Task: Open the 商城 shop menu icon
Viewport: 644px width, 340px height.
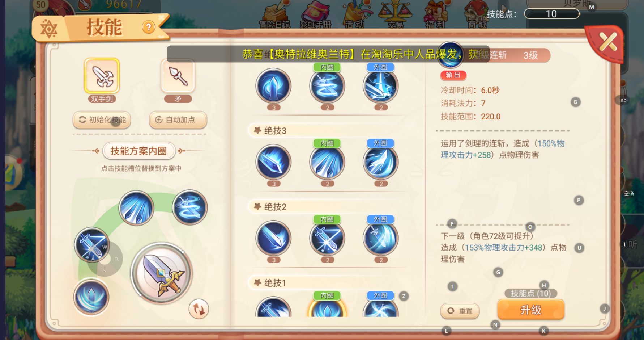Action: [477, 14]
